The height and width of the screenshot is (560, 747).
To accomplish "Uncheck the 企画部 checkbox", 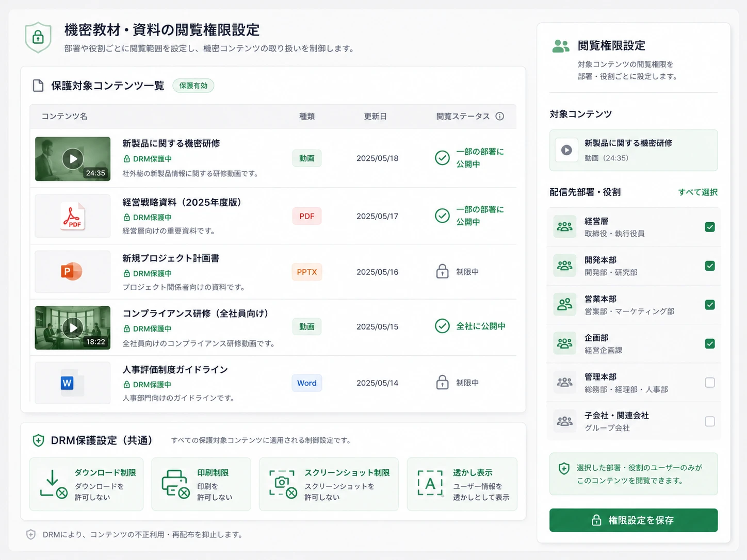I will click(x=710, y=343).
